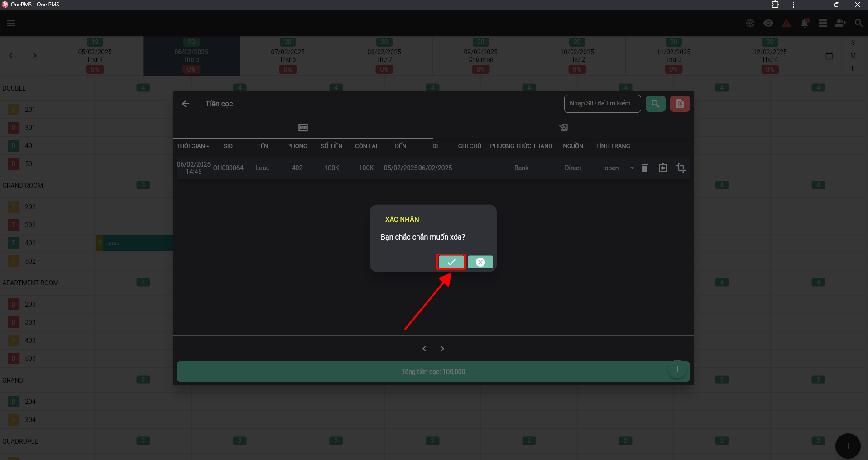Collapse the DOUBLE room category
The width and height of the screenshot is (868, 460).
[x=14, y=88]
